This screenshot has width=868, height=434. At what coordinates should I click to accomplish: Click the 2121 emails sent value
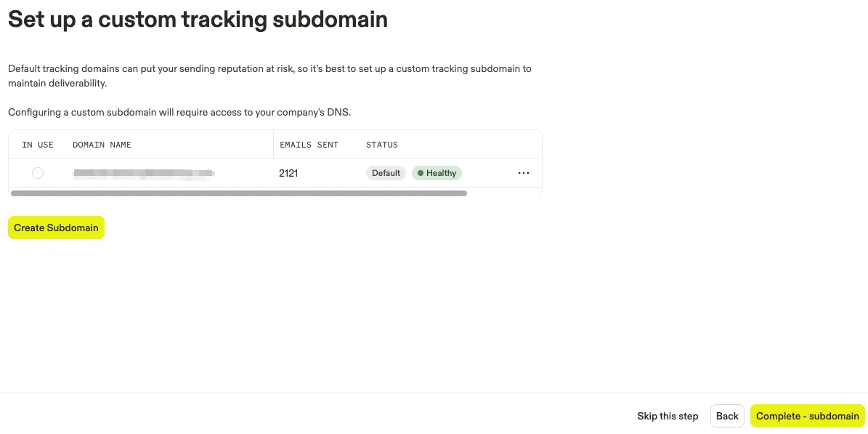288,173
